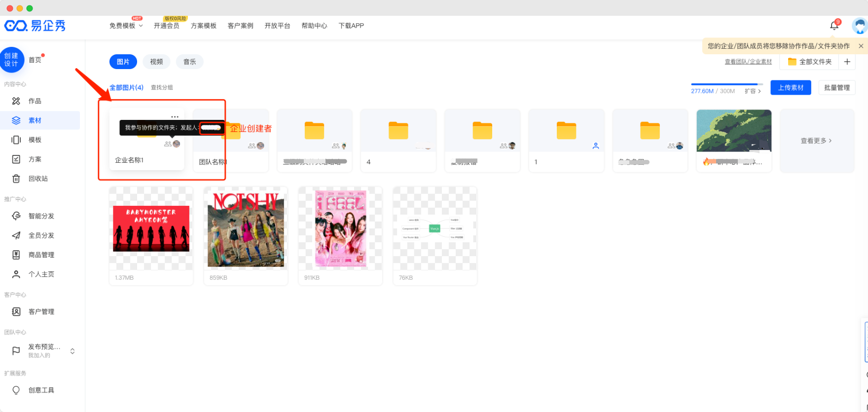Open 开放平台 in the top menu
868x412 pixels.
point(277,26)
